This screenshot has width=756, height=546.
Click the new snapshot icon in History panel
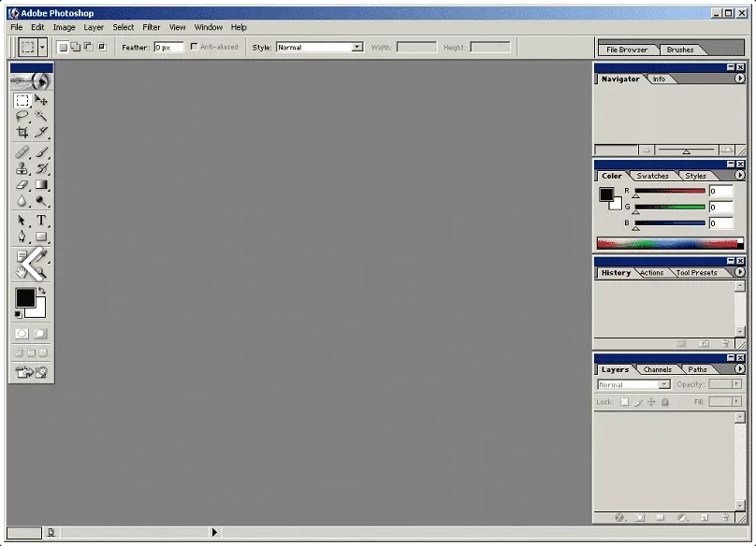(704, 344)
